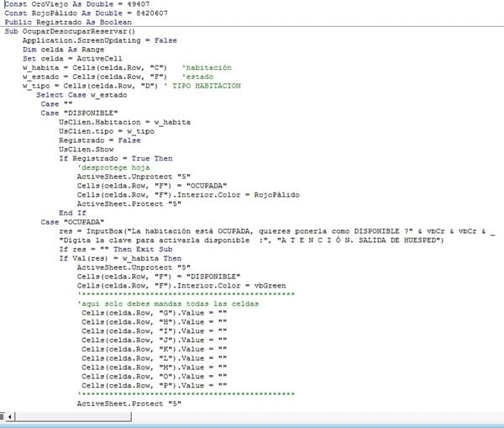Click the horizontal scrollbar left arrow
The width and height of the screenshot is (504, 428).
point(10,417)
